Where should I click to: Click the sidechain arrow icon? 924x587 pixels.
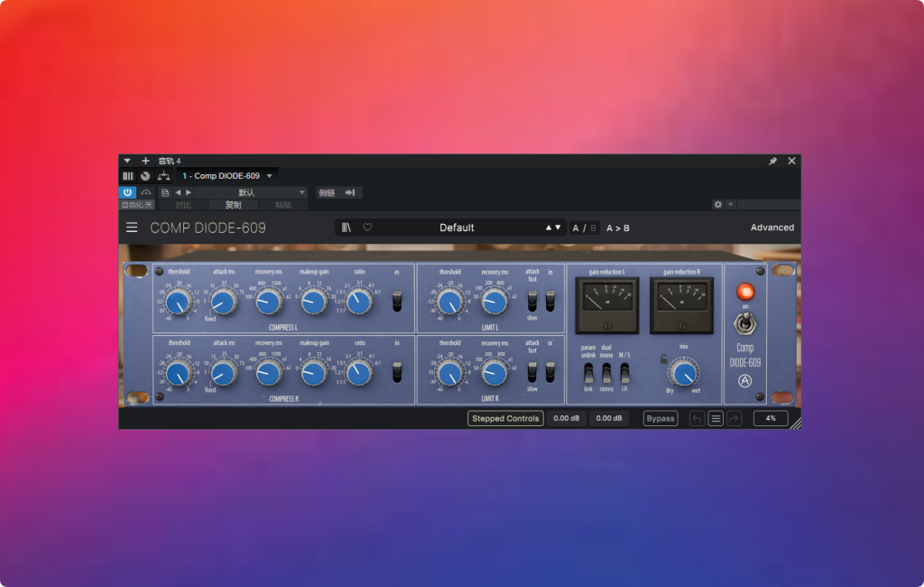350,192
